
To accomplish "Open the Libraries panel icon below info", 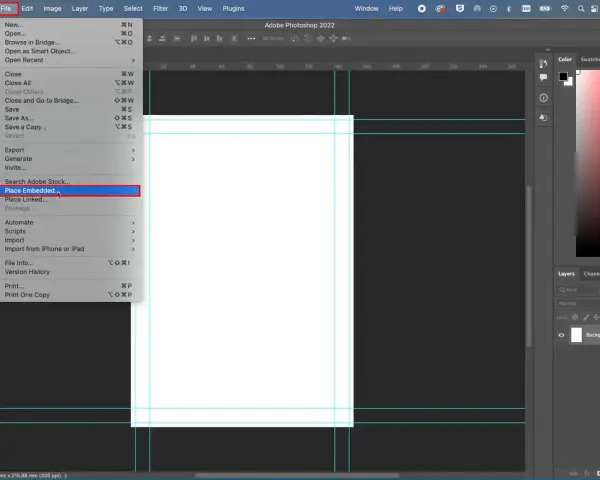I will (x=543, y=118).
